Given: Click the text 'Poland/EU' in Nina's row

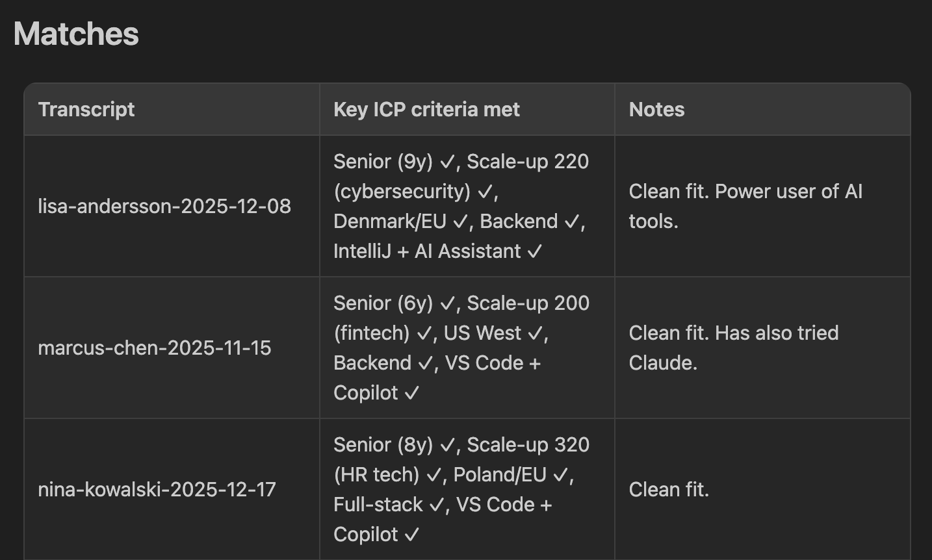Looking at the screenshot, I should [x=500, y=474].
